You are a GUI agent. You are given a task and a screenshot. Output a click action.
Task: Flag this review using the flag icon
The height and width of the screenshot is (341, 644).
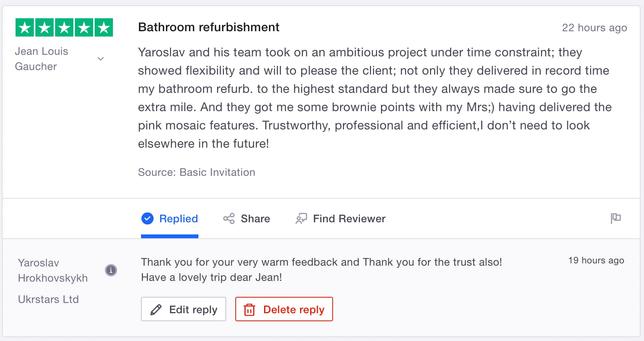point(615,218)
